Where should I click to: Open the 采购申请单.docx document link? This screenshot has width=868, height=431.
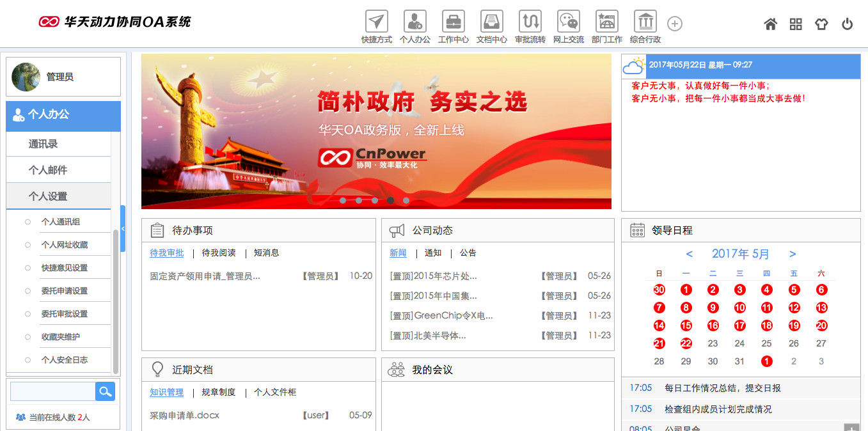(184, 416)
